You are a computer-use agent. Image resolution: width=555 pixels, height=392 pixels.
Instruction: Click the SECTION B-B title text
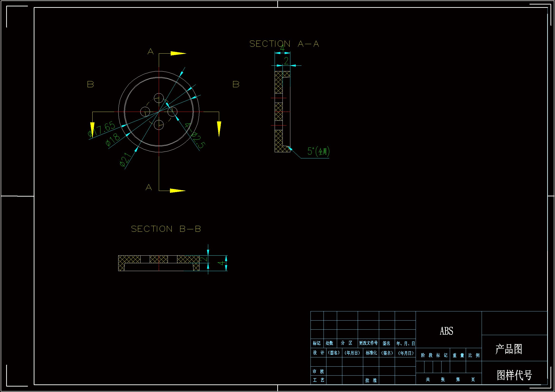[x=166, y=229]
